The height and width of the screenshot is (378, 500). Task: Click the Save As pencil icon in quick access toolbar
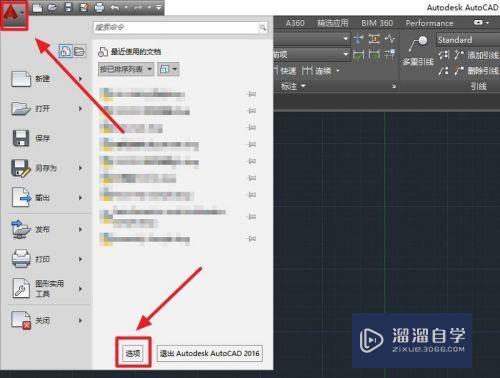(x=84, y=8)
